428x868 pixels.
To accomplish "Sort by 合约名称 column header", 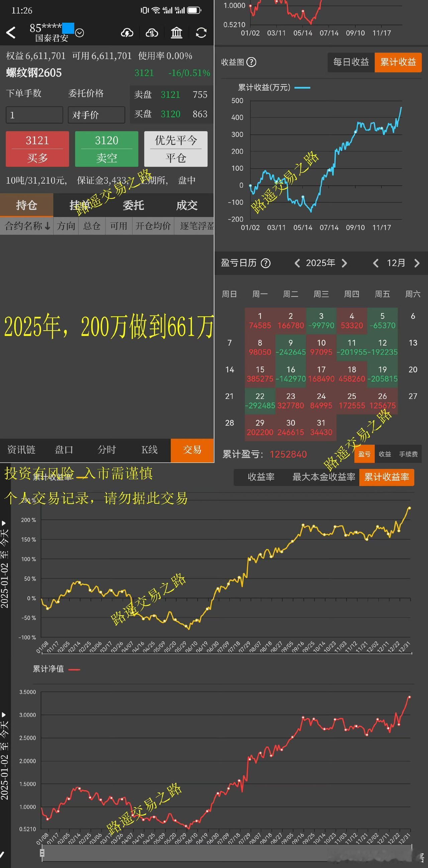I will [x=27, y=226].
